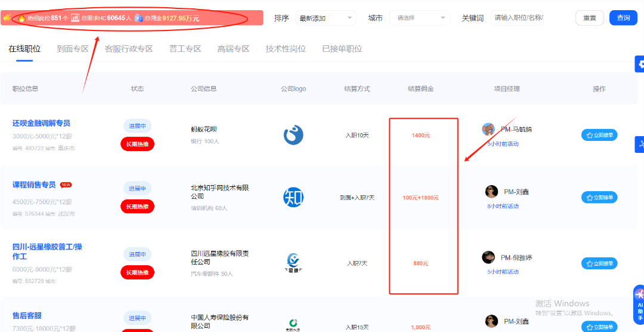Screen dimensions: 644x332
Task: Click PM-马毓皓's avatar
Action: coord(488,129)
